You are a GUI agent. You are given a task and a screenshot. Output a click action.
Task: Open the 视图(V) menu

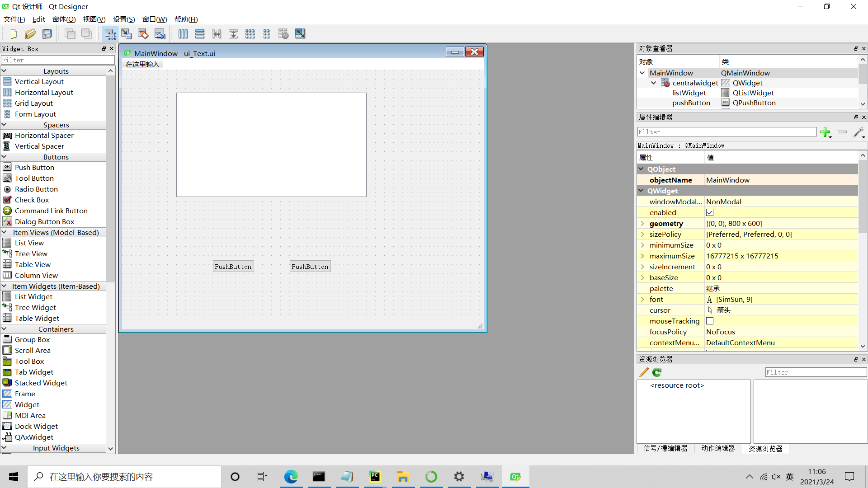click(95, 19)
